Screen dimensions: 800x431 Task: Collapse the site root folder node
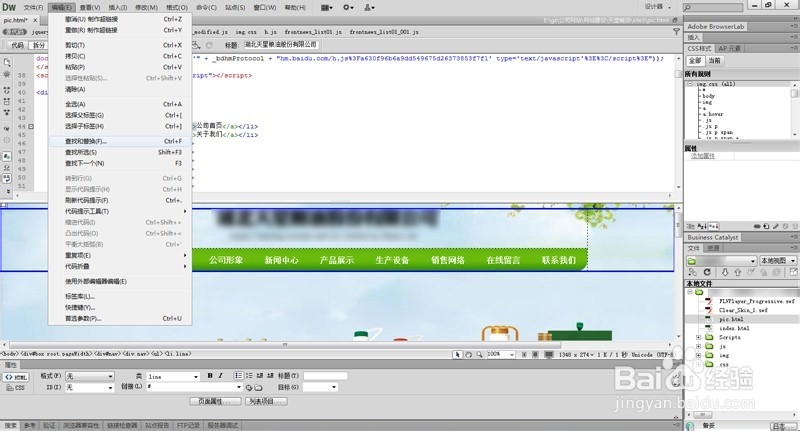[x=690, y=292]
